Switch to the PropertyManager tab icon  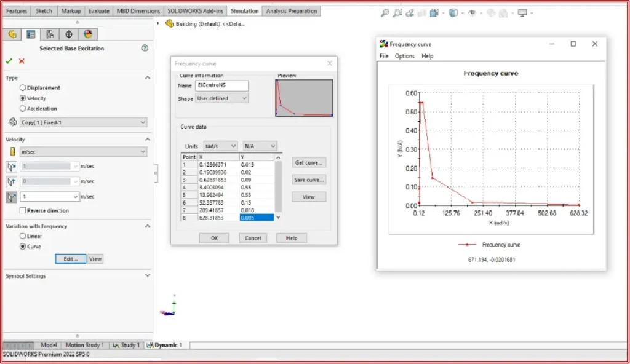click(x=31, y=34)
